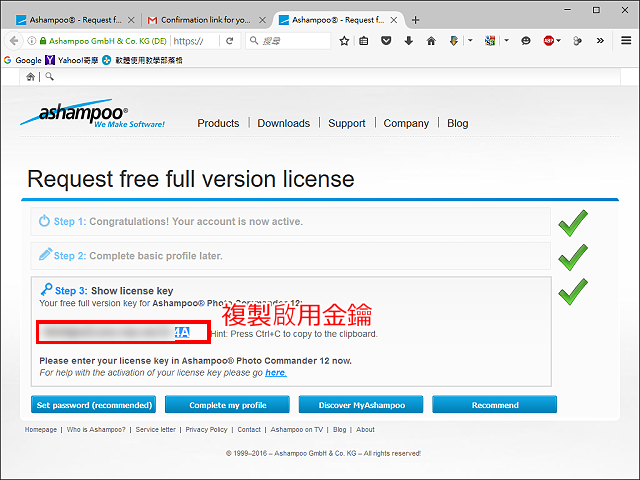Click the Step 3 key icon

coord(46,289)
